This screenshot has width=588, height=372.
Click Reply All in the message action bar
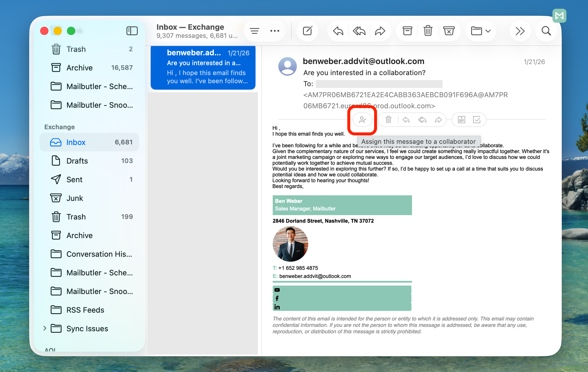(x=422, y=120)
